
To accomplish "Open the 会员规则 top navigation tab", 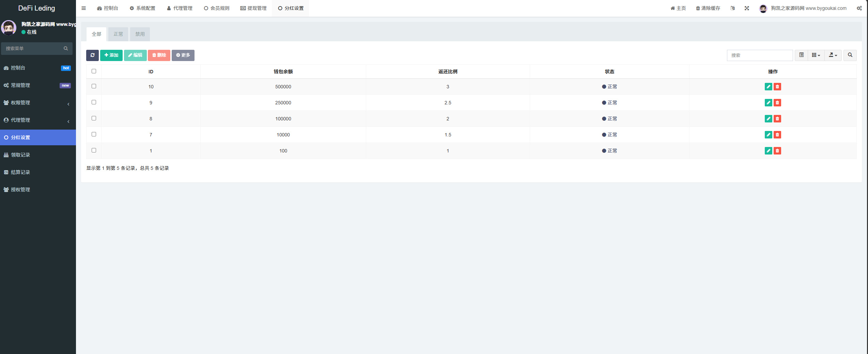I will [217, 8].
